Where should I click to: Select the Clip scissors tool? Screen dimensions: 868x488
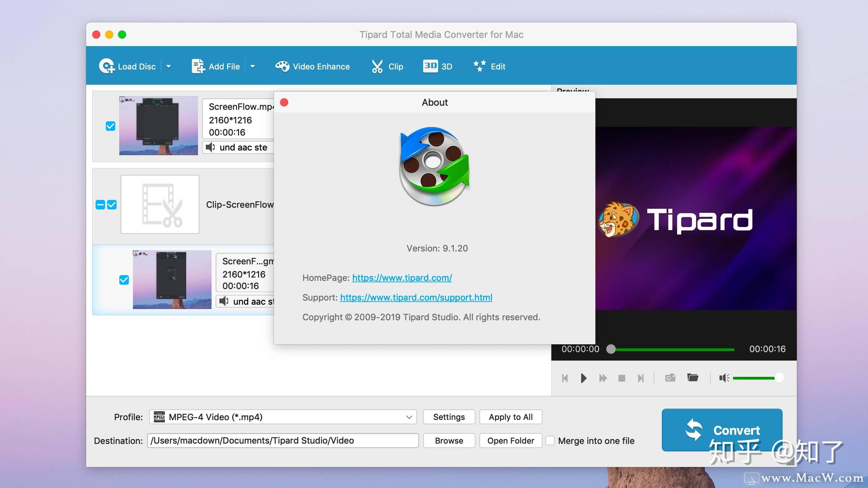point(387,66)
